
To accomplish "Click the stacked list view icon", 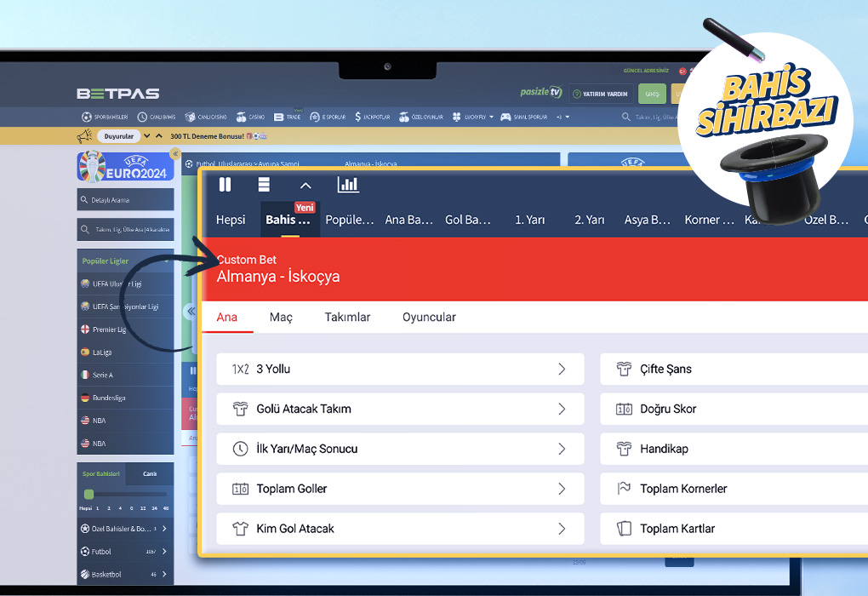I will click(x=264, y=185).
